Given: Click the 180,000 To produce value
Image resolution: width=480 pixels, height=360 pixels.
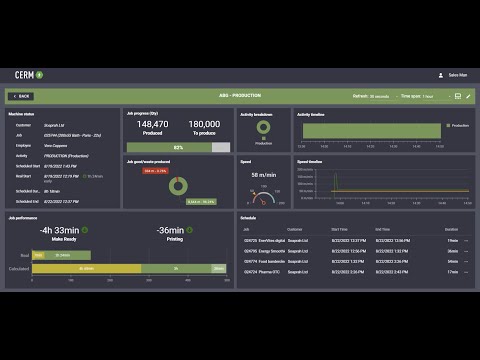Looking at the screenshot, I should pos(204,124).
